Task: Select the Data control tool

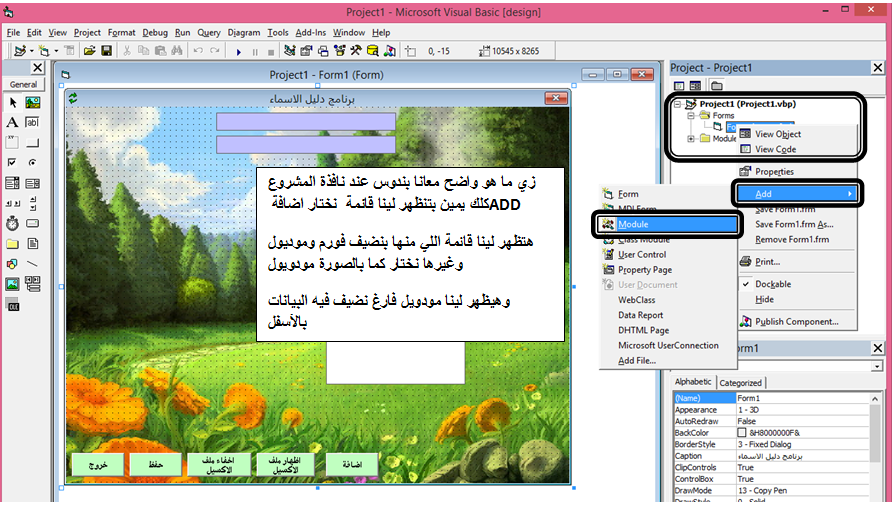Action: [33, 284]
